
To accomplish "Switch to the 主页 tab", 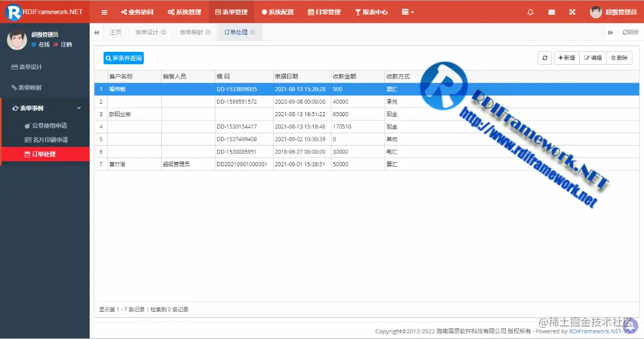I will pos(116,32).
